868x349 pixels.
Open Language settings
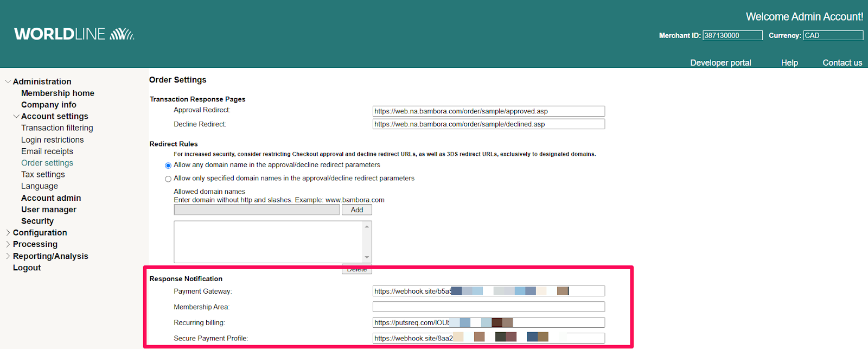tap(40, 186)
